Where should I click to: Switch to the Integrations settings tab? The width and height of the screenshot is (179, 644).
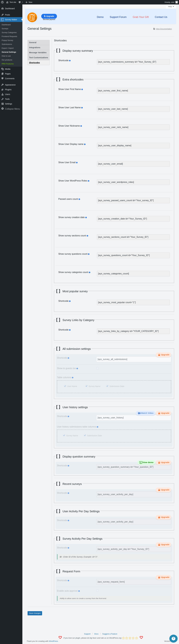pos(39,47)
